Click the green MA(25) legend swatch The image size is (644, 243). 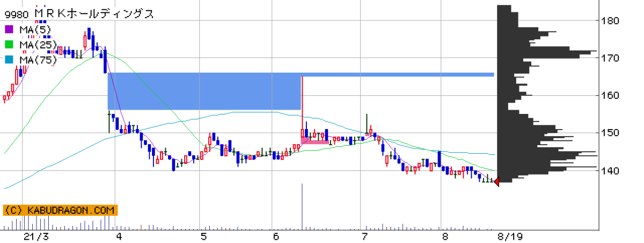pos(10,44)
